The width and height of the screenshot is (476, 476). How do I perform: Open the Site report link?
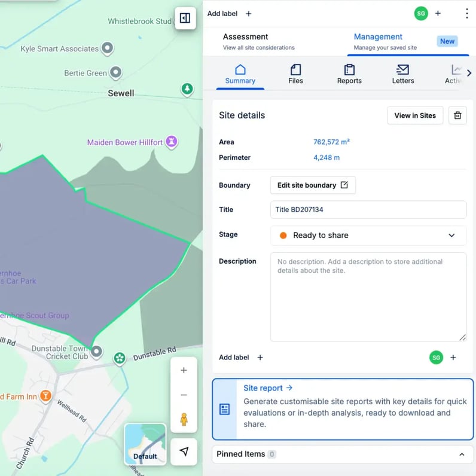[267, 388]
